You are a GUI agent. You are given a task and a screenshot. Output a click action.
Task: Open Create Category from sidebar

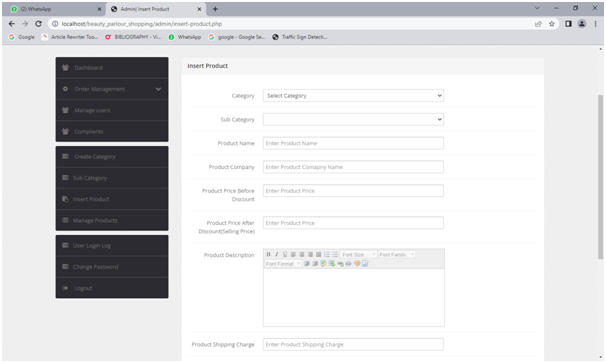click(112, 157)
